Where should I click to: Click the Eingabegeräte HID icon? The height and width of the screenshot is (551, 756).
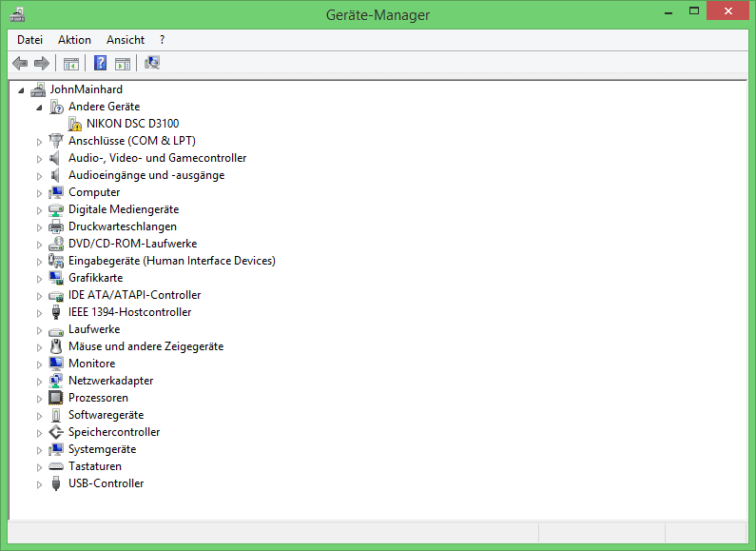[56, 261]
